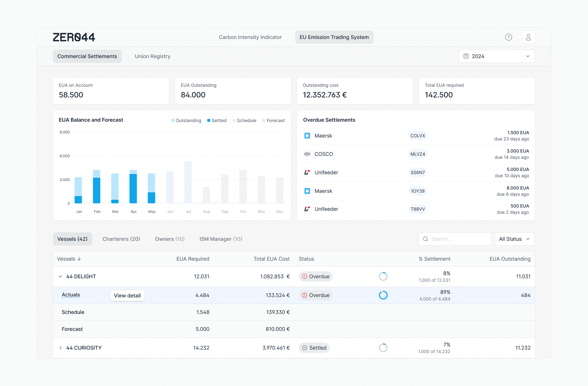
Task: Click the 89% settlement progress ring
Action: pos(383,295)
